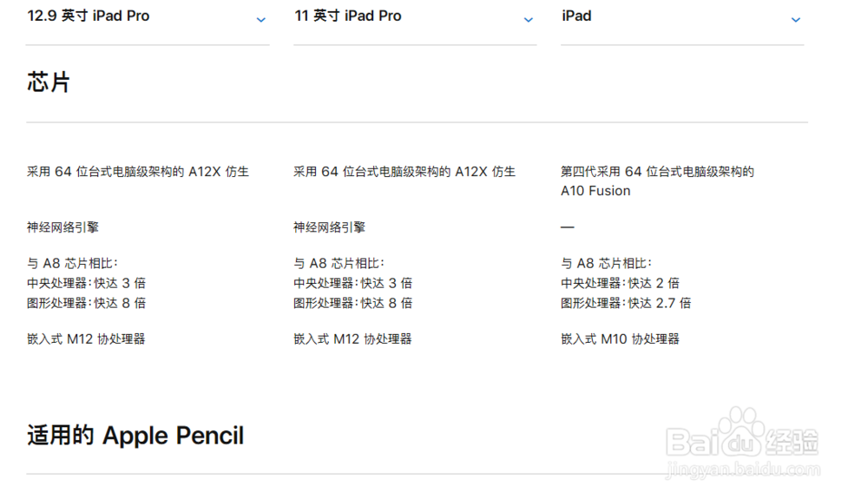Click 嵌入式 M12 协处理器 in 12.9 英寸 column
Image resolution: width=868 pixels, height=499 pixels.
[86, 339]
